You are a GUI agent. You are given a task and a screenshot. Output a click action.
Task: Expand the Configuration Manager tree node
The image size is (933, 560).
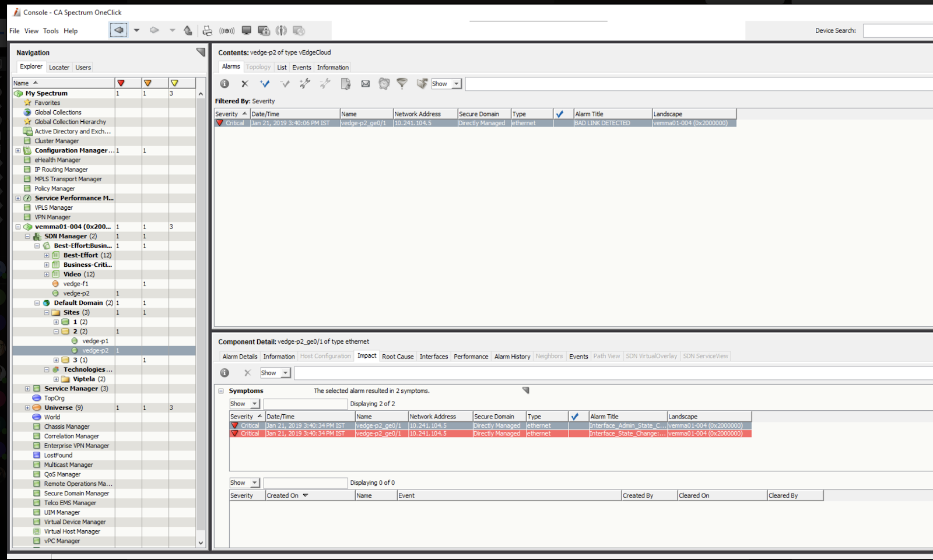18,151
